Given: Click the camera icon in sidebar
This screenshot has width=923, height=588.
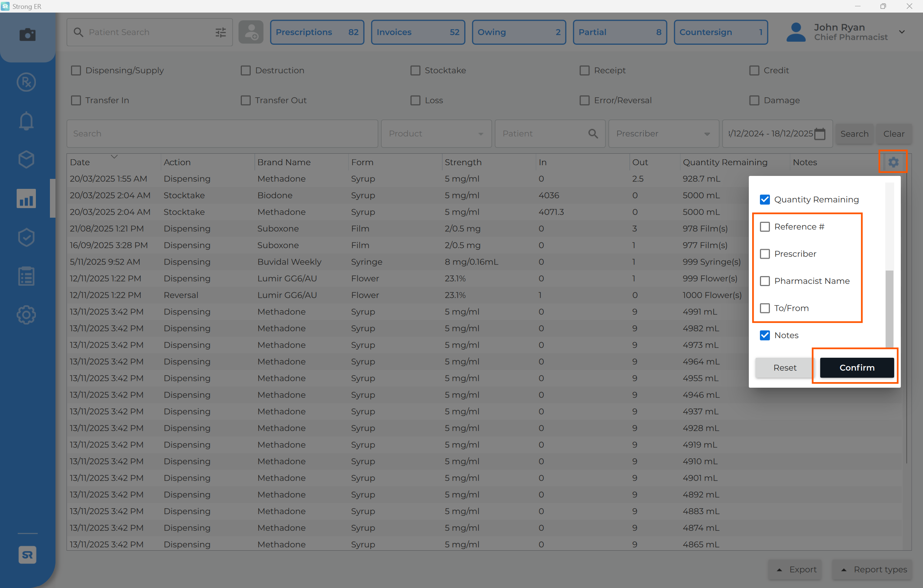Looking at the screenshot, I should [x=27, y=34].
